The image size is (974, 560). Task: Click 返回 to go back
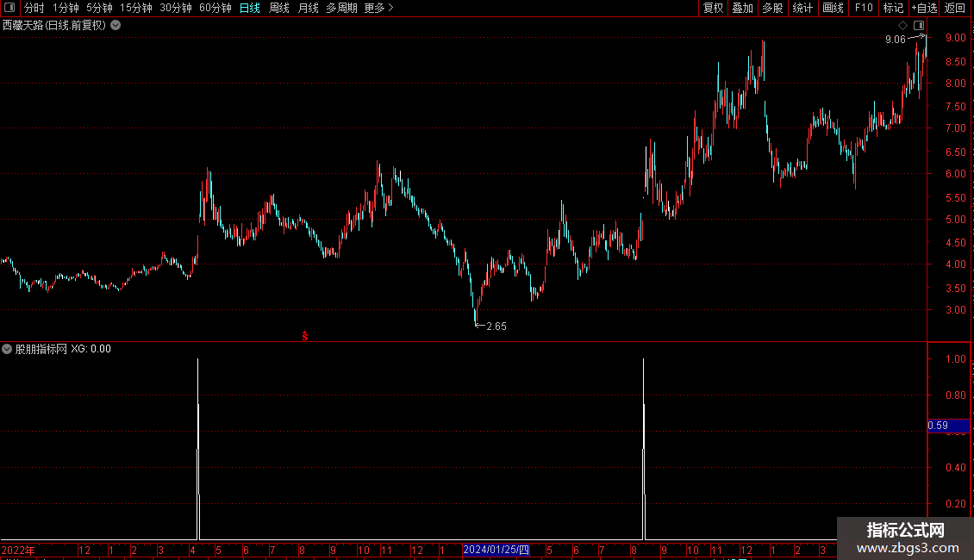(955, 8)
